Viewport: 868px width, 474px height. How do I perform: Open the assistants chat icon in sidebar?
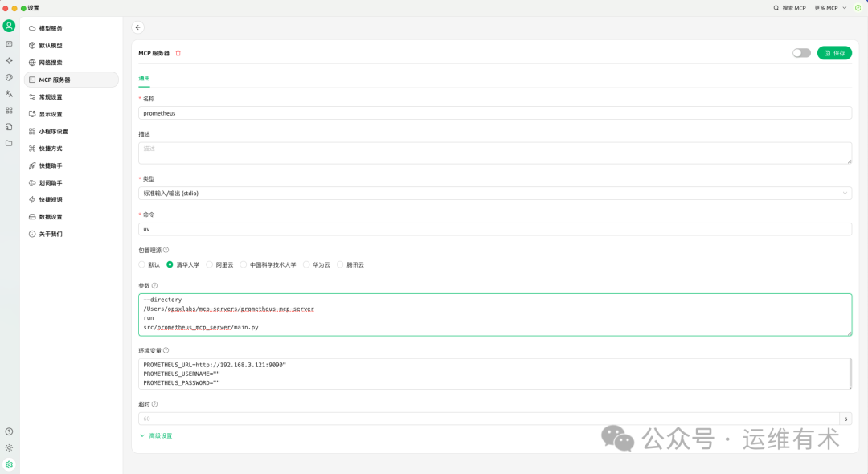[x=8, y=44]
